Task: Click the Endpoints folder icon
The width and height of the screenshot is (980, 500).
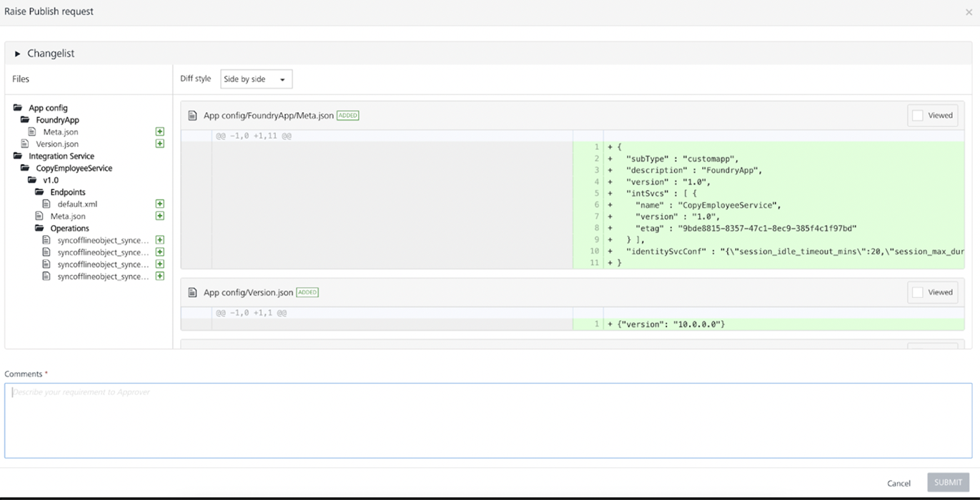Action: 39,192
